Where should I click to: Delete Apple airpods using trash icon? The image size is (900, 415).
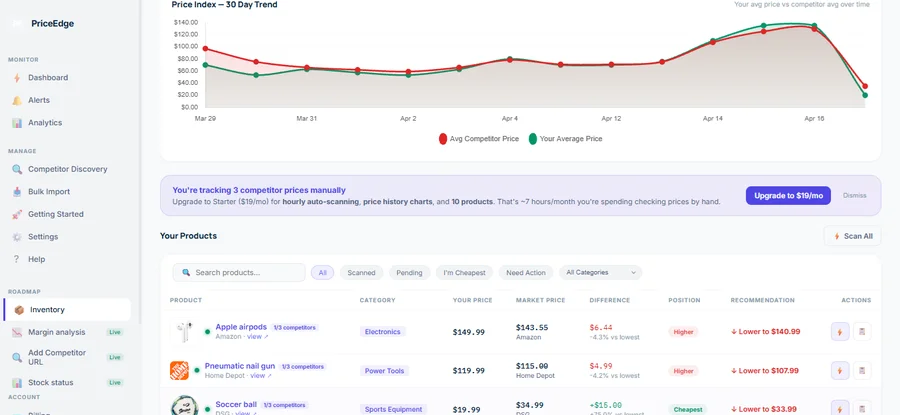pos(862,332)
